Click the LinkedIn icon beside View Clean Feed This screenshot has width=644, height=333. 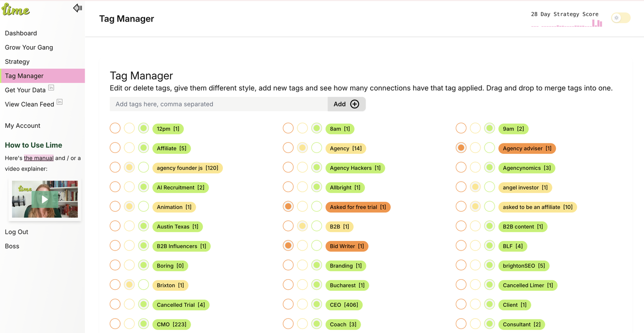[59, 102]
